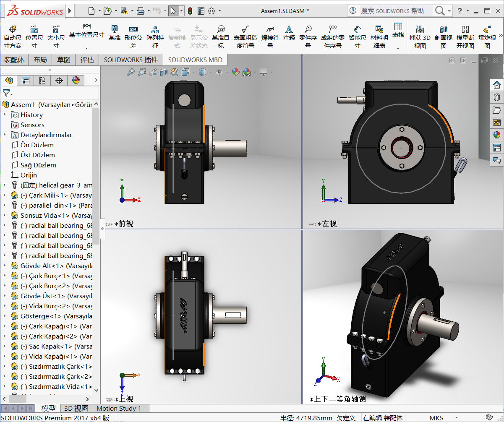Click the Zoom to Area icon

pos(142,72)
